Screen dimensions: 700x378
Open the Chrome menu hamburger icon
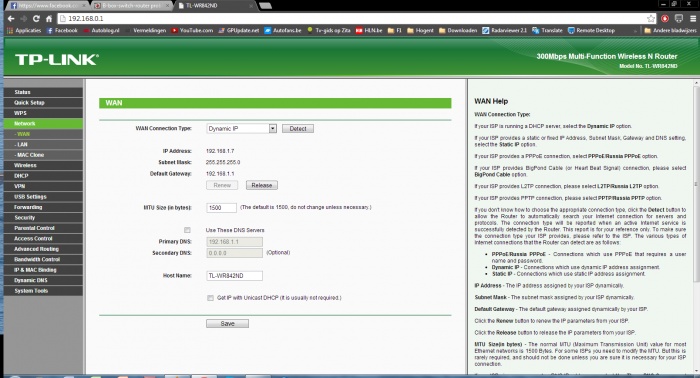[x=693, y=19]
